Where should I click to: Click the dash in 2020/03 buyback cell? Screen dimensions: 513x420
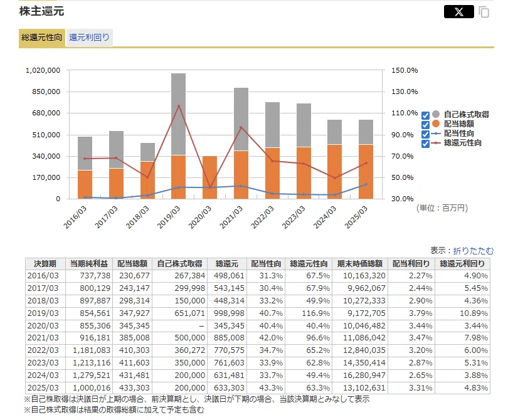[201, 326]
